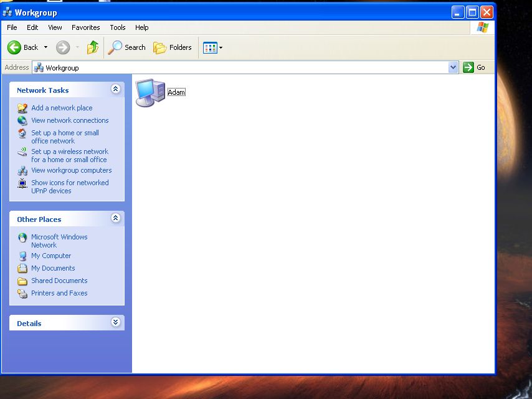Screen dimensions: 532x399
Task: Open the Back history dropdown arrow
Action: 46,47
